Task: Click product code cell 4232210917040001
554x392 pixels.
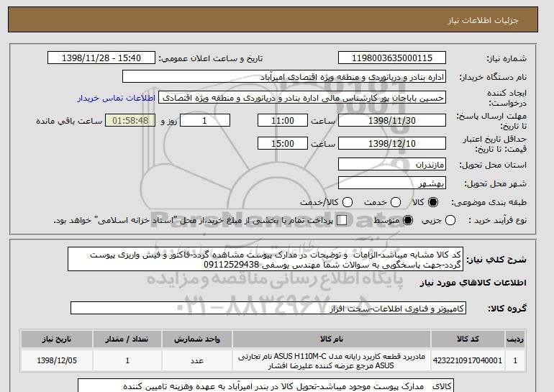Action: pos(468,360)
